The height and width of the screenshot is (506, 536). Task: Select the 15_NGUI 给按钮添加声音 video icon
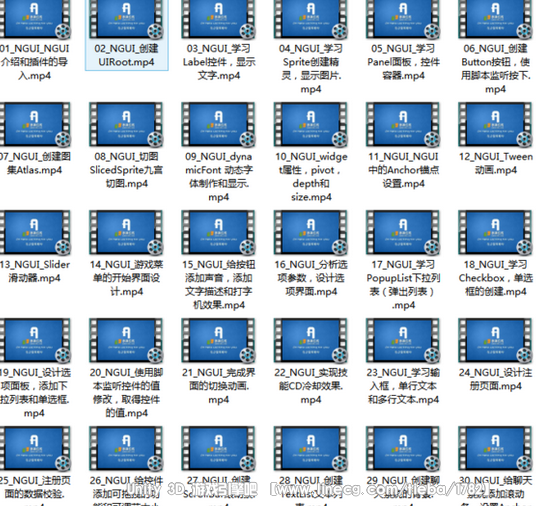(219, 233)
